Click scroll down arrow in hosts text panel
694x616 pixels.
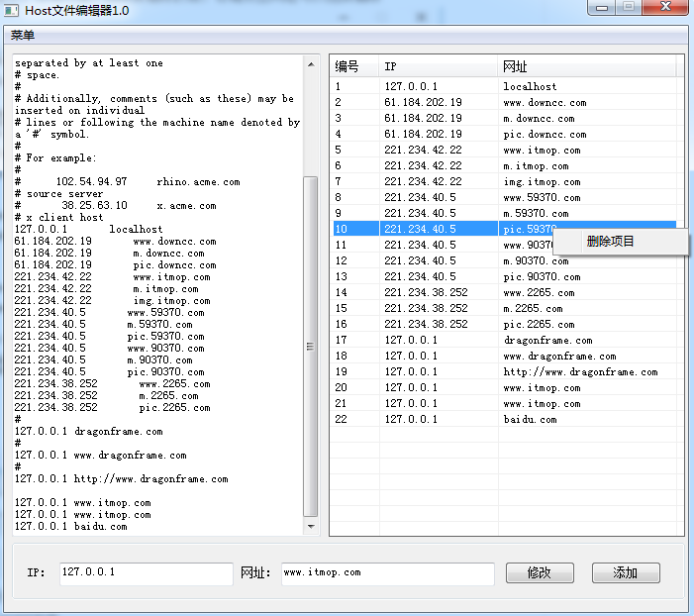point(311,529)
